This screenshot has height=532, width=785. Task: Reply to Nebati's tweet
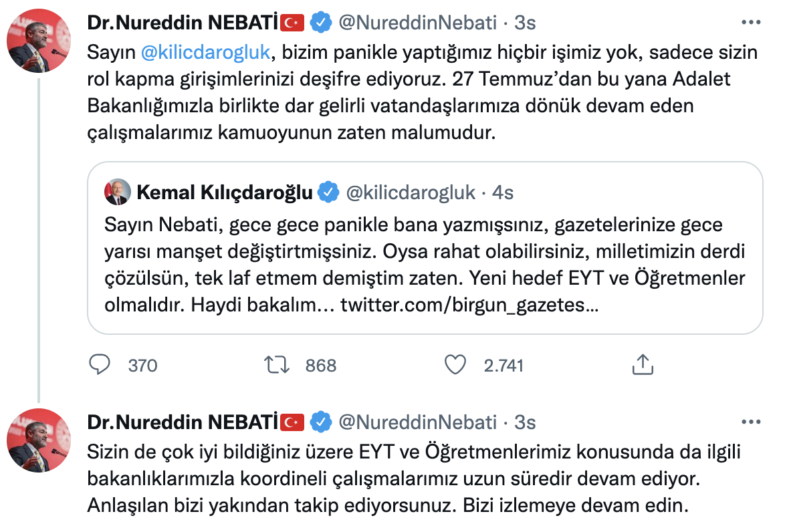coord(100,365)
